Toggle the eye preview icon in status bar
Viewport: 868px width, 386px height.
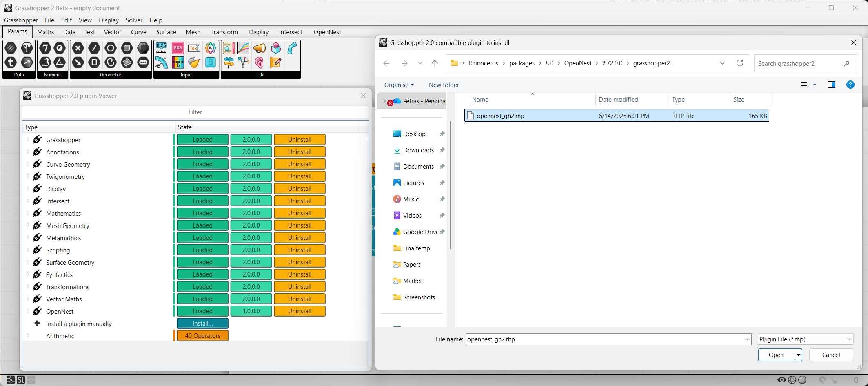pos(781,380)
